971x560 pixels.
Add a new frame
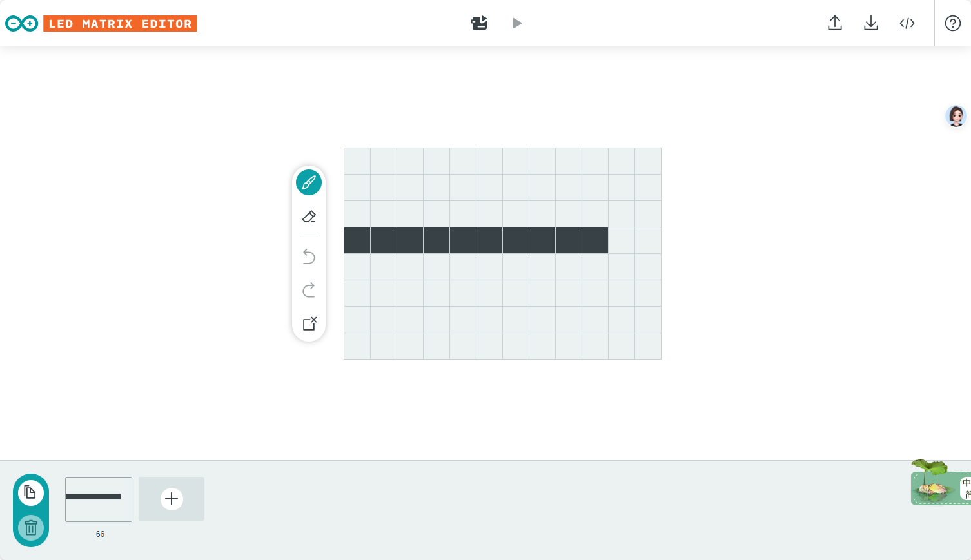coord(172,499)
